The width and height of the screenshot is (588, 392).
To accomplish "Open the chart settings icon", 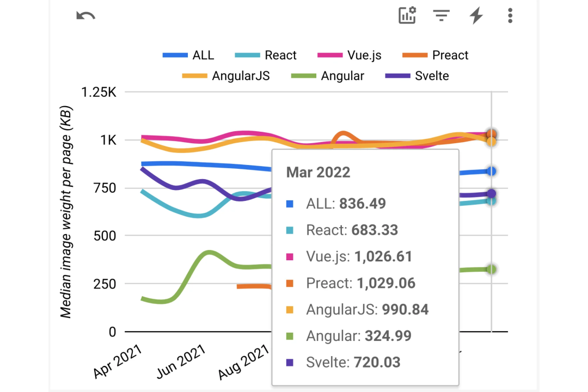I will 407,16.
